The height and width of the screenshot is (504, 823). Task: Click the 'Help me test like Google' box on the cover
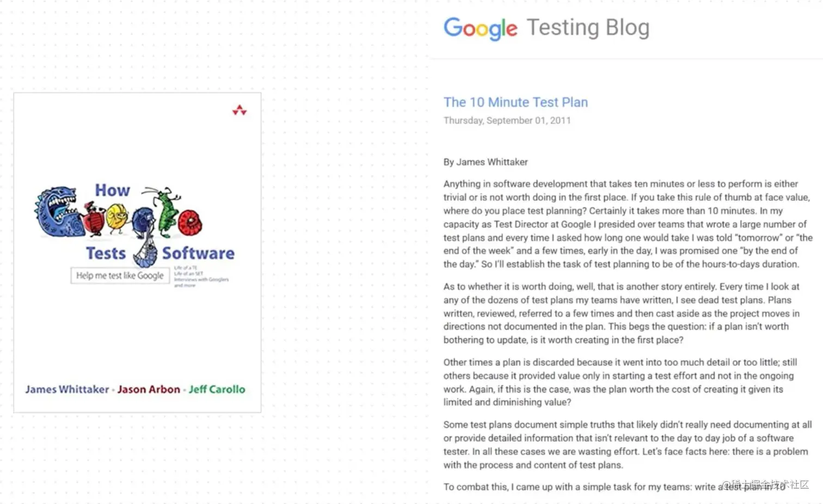click(120, 275)
